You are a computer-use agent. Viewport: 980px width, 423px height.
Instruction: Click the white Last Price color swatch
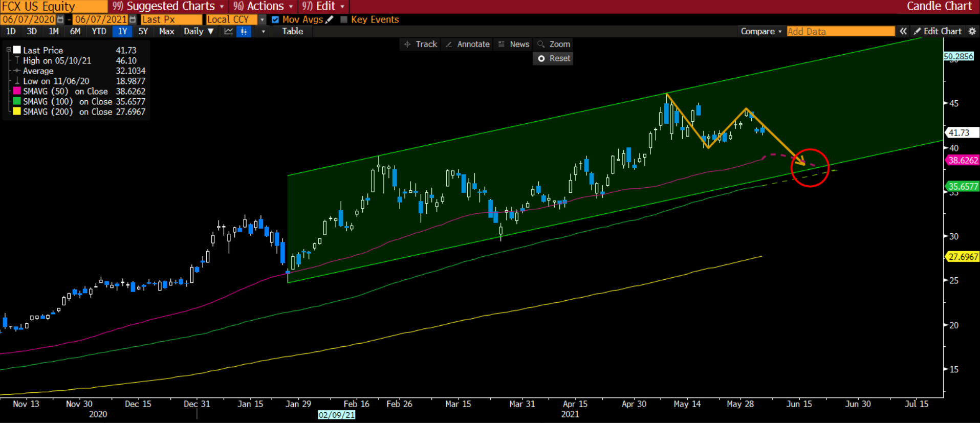pos(17,50)
